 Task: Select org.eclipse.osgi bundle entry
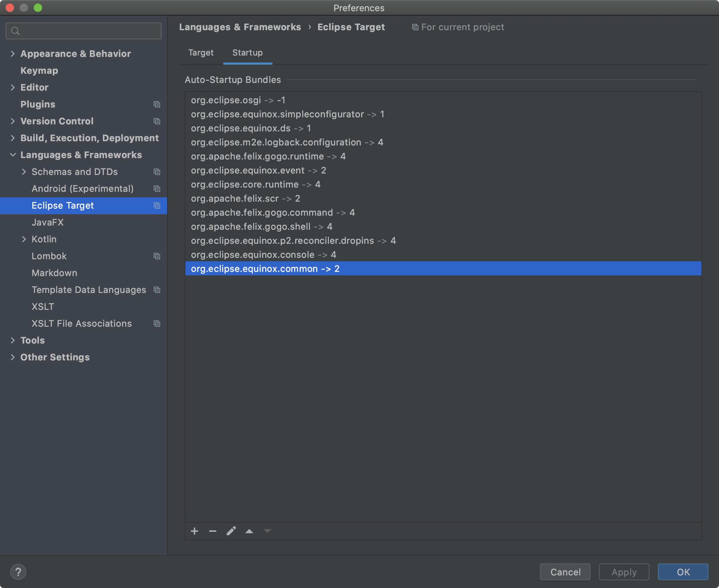pos(238,100)
